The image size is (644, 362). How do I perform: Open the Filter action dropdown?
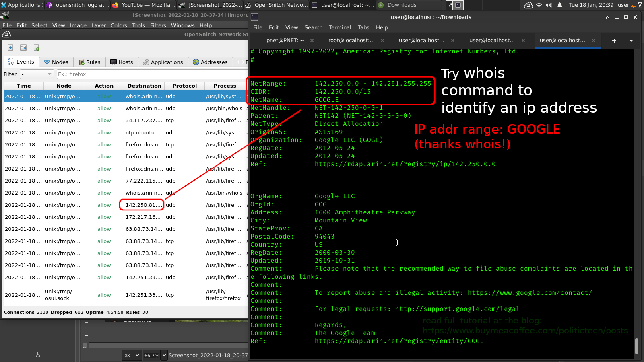(x=37, y=74)
